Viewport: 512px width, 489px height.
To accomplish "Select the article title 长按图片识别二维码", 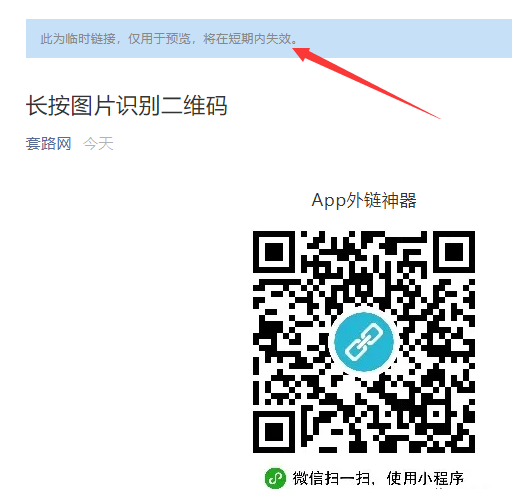I will [x=127, y=106].
